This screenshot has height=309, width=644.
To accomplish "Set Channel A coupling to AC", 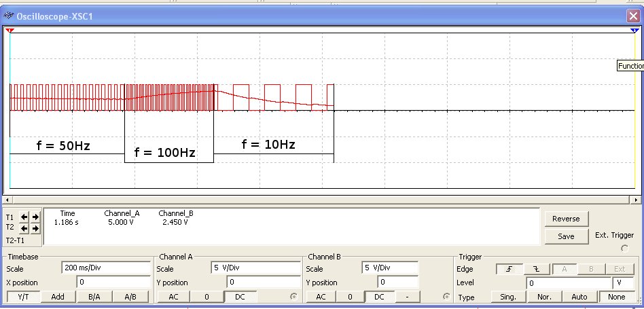I will pyautogui.click(x=173, y=297).
